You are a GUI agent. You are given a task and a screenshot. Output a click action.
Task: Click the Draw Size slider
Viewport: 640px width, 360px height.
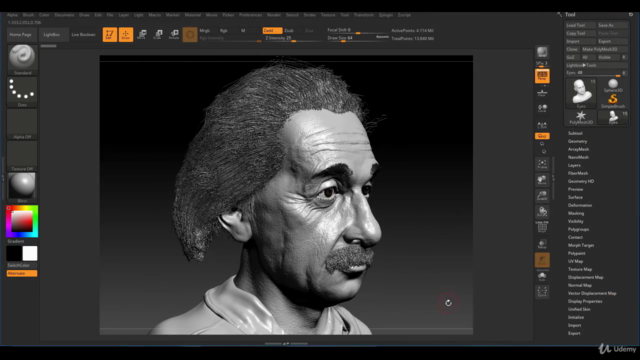click(358, 38)
